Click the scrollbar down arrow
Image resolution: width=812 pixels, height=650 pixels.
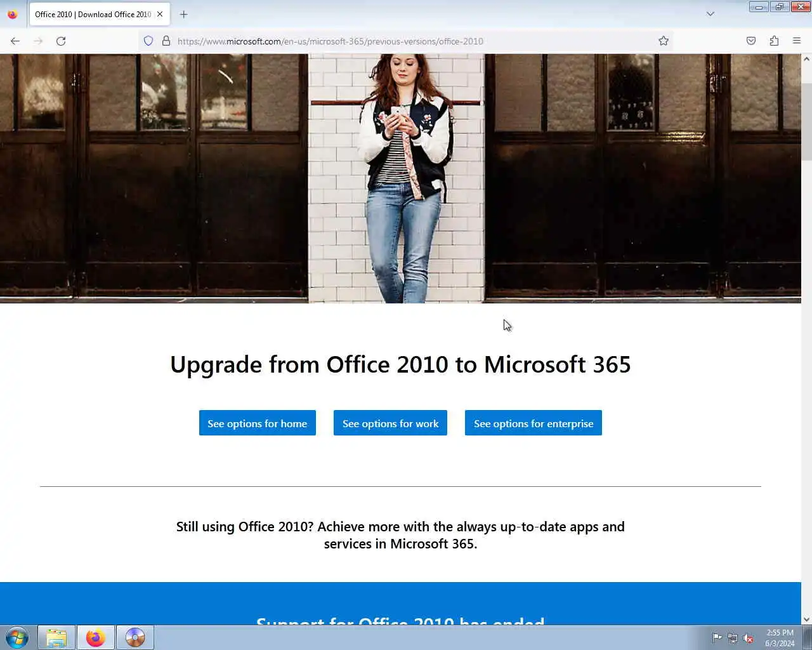[x=806, y=620]
